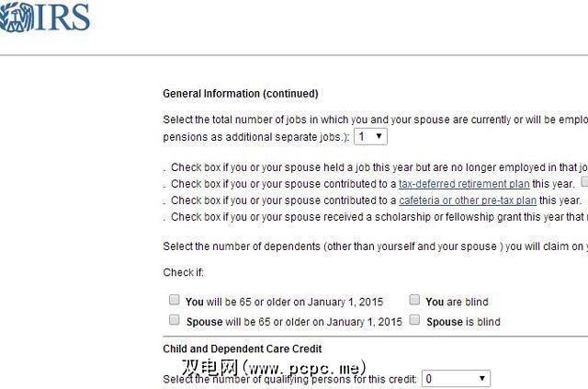Image resolution: width=588 pixels, height=389 pixels.
Task: Click the "Check if:" label
Action: tap(183, 272)
